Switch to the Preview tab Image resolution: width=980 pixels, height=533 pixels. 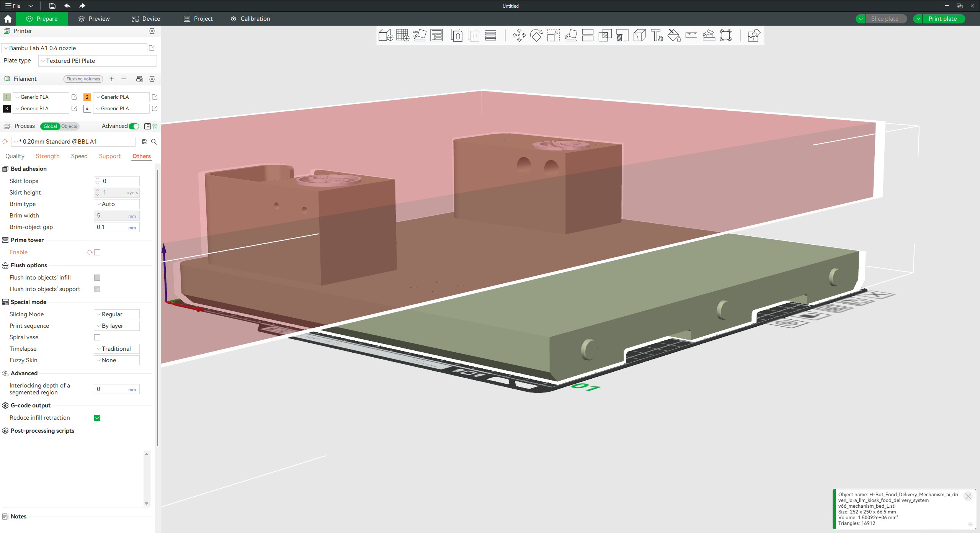point(94,19)
